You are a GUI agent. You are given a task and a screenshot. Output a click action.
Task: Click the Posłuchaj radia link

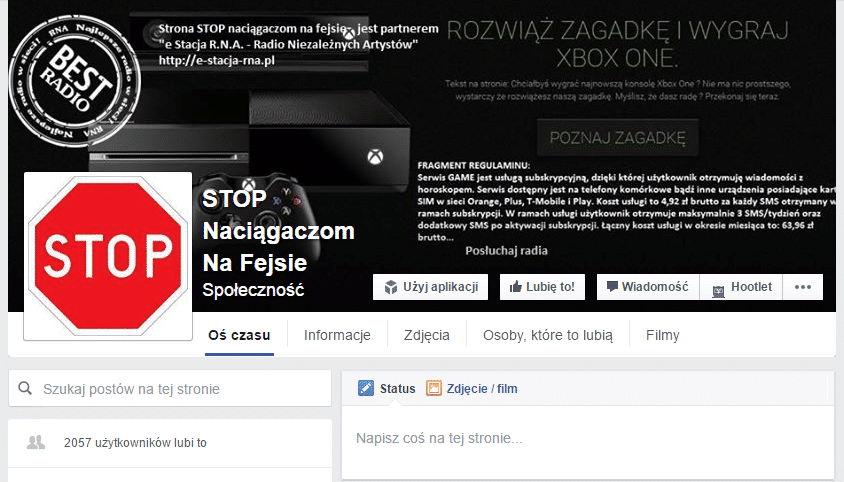tap(506, 250)
